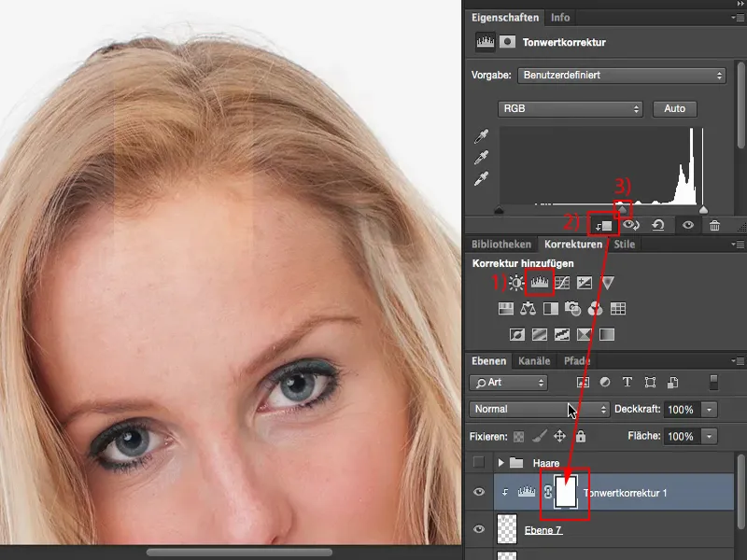This screenshot has width=747, height=560.
Task: Add a Channel Mixer adjustment
Action: point(596,309)
